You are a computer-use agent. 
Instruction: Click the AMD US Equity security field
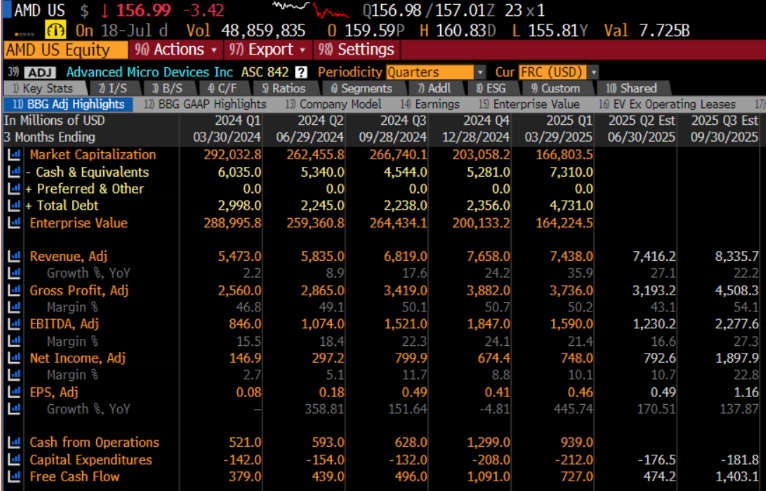65,50
